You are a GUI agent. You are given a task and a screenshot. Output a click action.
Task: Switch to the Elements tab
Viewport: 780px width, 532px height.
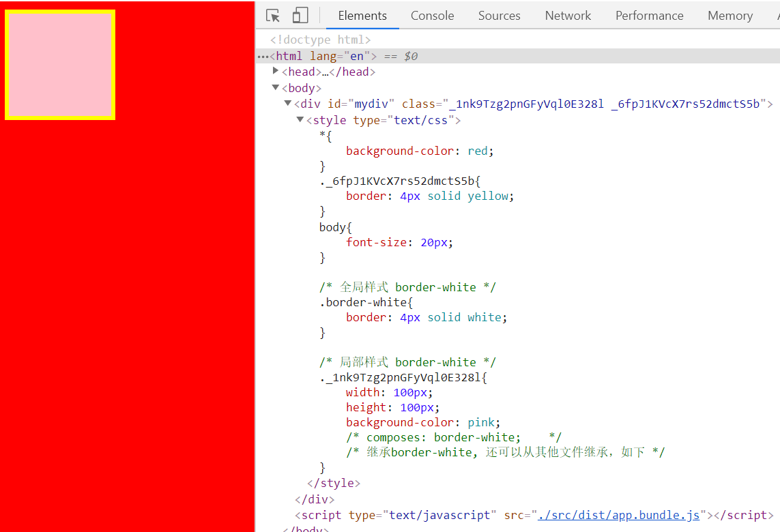(362, 16)
